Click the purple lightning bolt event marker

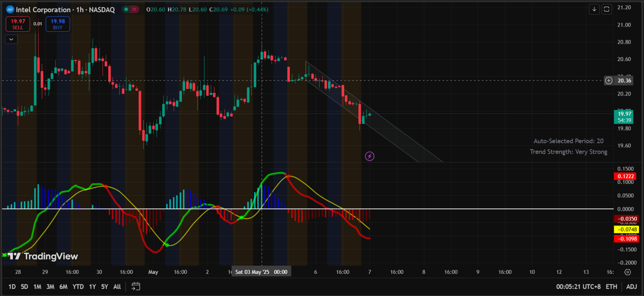tap(369, 156)
